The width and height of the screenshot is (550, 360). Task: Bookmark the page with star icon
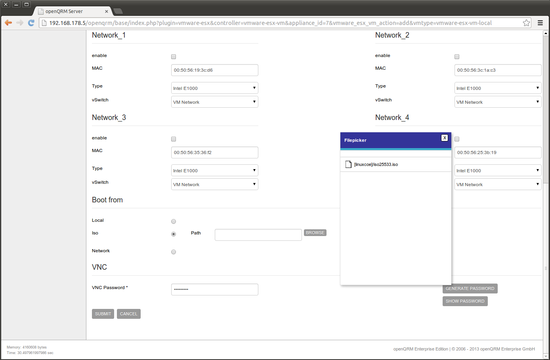pyautogui.click(x=526, y=23)
